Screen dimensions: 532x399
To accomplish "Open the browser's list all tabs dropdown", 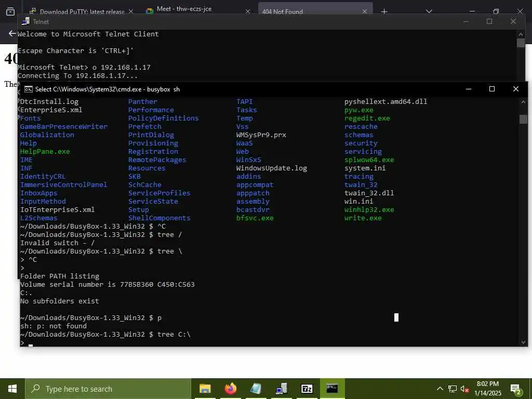I will point(429,11).
